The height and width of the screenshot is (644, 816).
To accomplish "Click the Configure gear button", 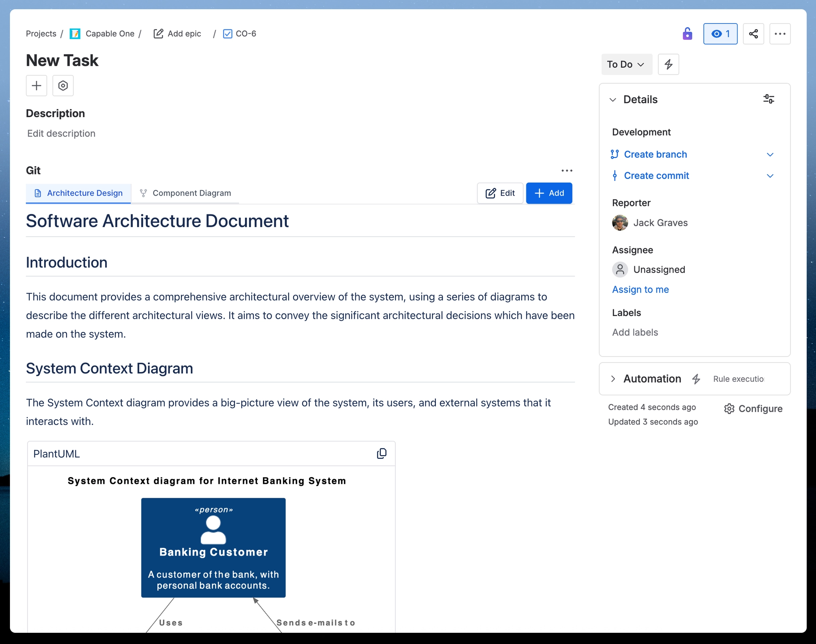I will tap(753, 409).
